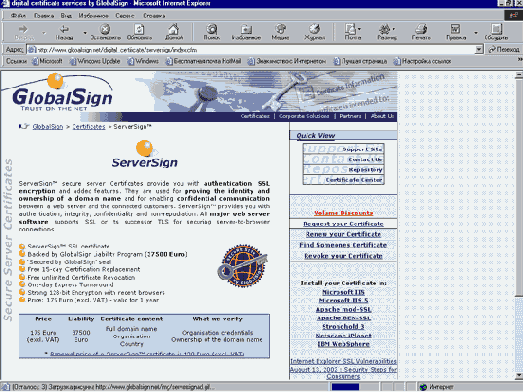523x392 pixels.
Task: Expand the Links bar overflow chevron
Action: [520, 60]
